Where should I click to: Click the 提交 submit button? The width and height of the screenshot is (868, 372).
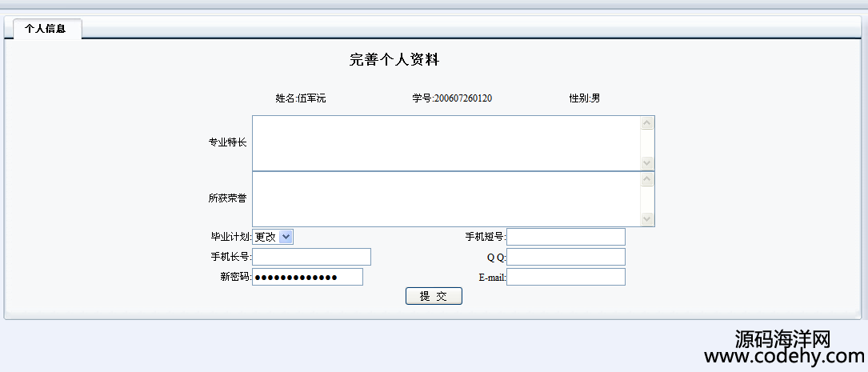[x=434, y=296]
